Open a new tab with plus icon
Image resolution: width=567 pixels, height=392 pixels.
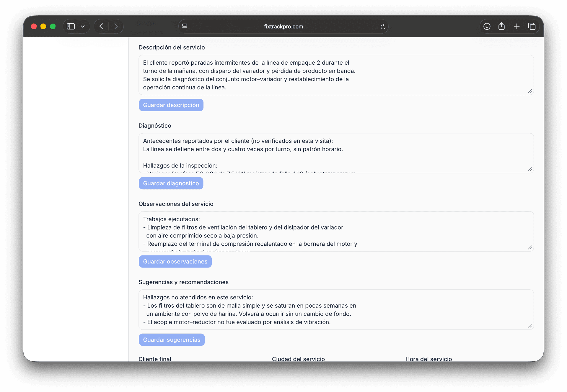[517, 27]
